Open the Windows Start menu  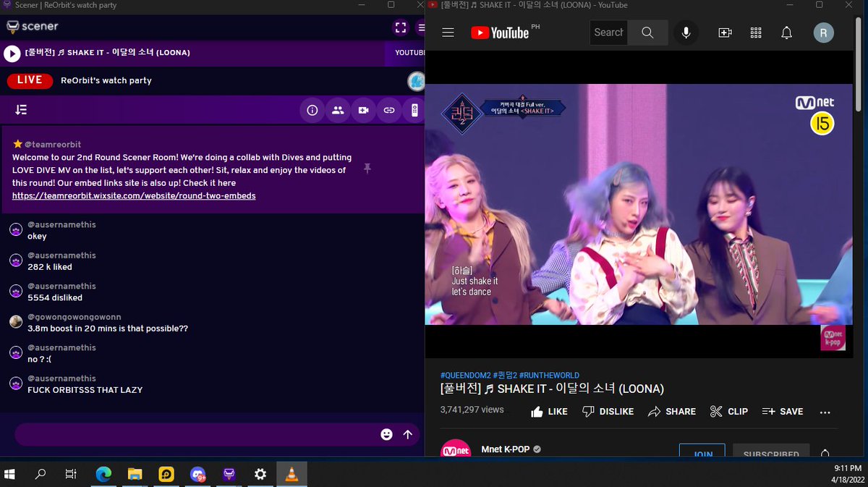[x=10, y=474]
